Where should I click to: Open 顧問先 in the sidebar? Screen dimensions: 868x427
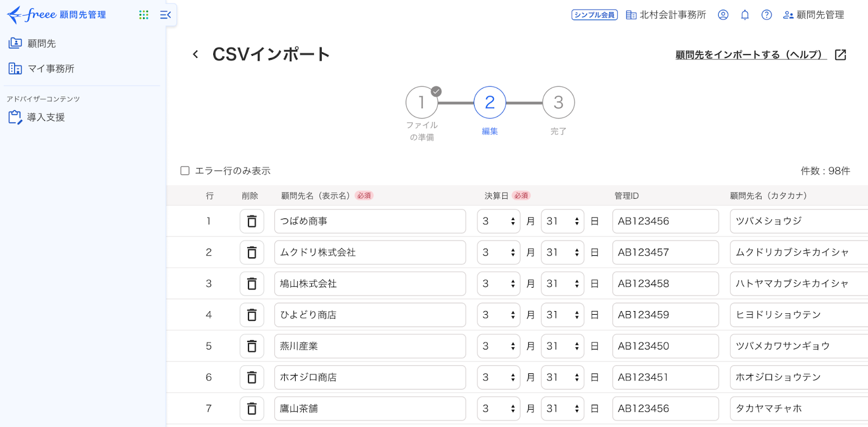pos(33,43)
